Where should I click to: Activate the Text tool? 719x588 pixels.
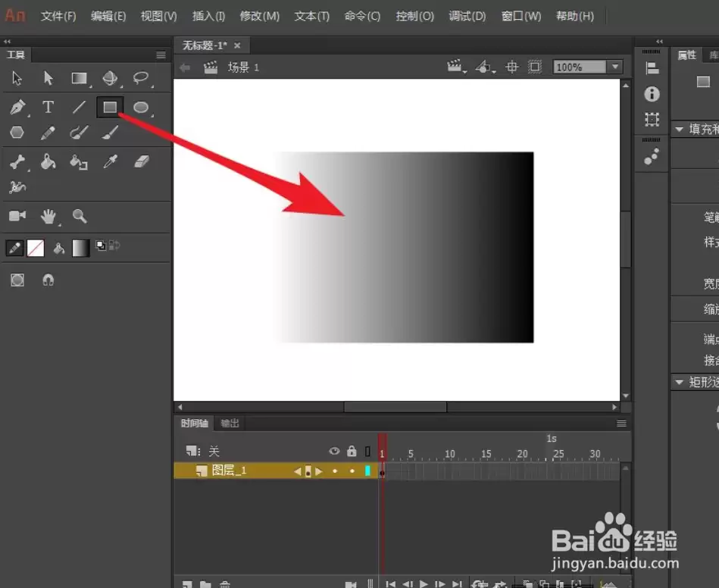coord(48,108)
